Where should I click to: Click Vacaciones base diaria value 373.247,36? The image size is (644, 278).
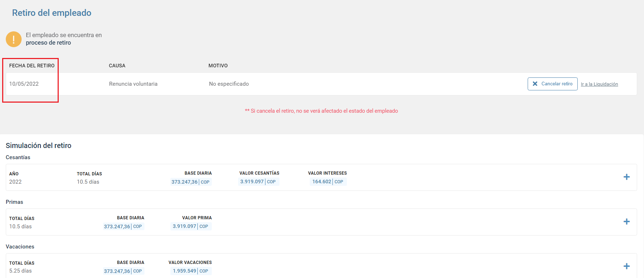(x=117, y=272)
